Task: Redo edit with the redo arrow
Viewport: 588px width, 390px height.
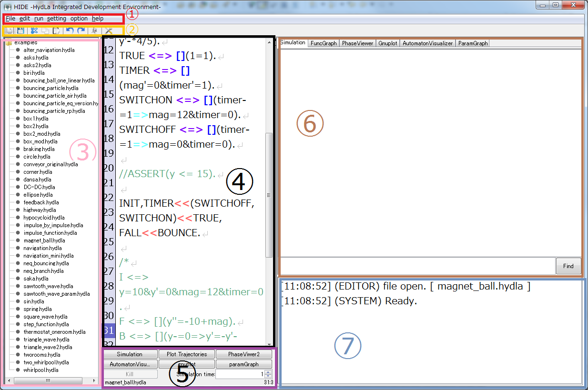Action: 81,30
